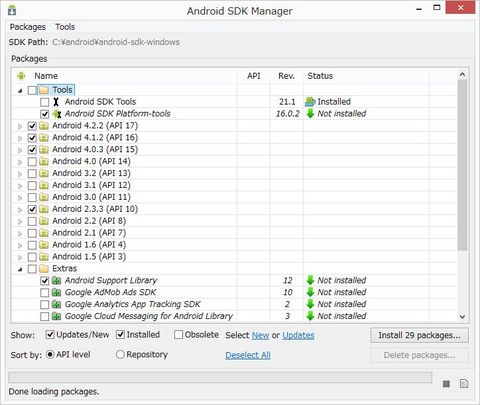Click the stop icon beside progress bar
Image resolution: width=480 pixels, height=405 pixels.
click(x=446, y=384)
